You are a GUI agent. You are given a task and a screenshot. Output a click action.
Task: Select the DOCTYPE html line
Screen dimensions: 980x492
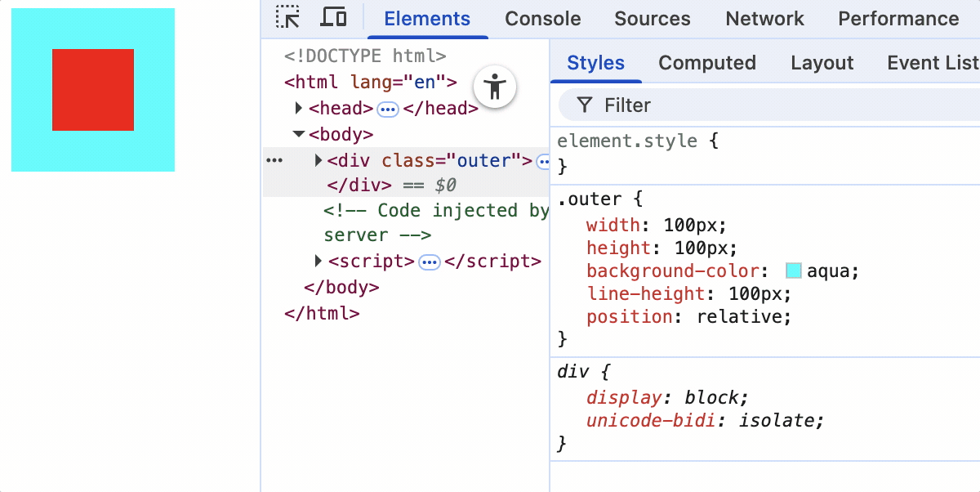[x=365, y=56]
